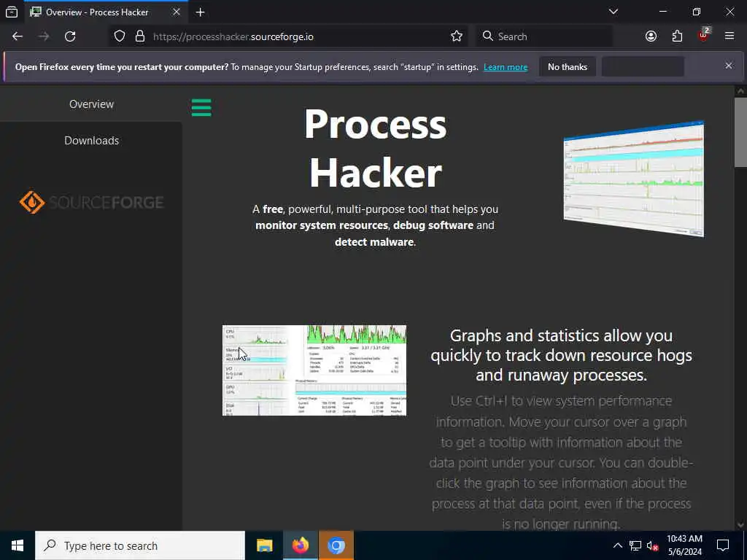Open File Explorer from the taskbar
Viewport: 747px width, 560px height.
pyautogui.click(x=264, y=545)
